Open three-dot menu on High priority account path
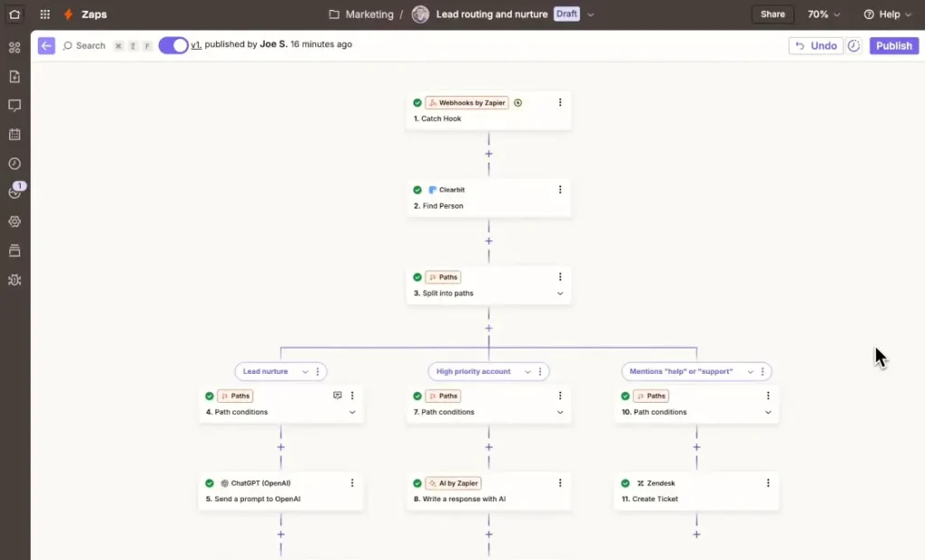 (x=540, y=372)
